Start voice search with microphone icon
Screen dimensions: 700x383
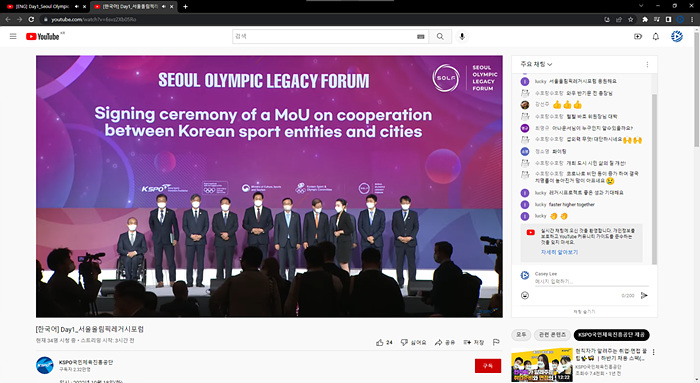point(462,37)
